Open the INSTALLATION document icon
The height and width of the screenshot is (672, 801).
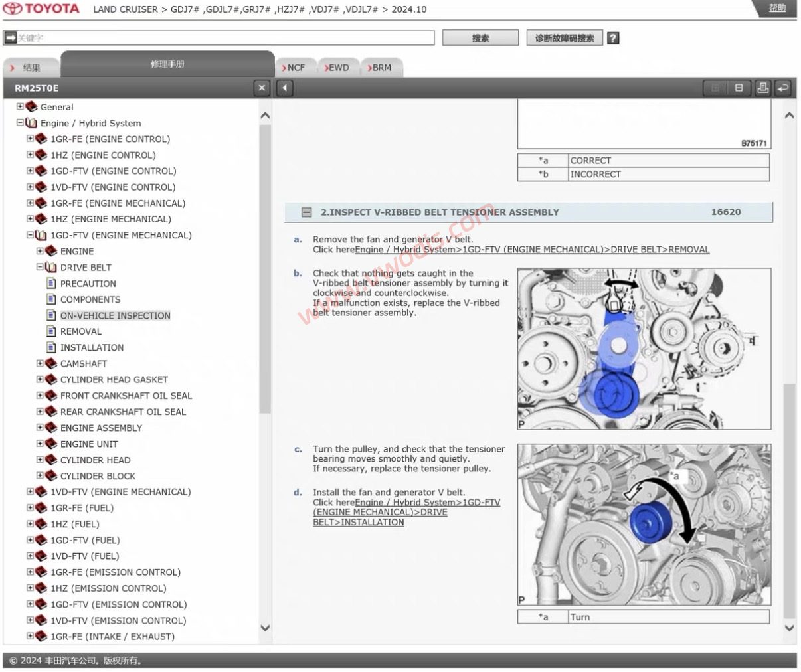(x=51, y=347)
